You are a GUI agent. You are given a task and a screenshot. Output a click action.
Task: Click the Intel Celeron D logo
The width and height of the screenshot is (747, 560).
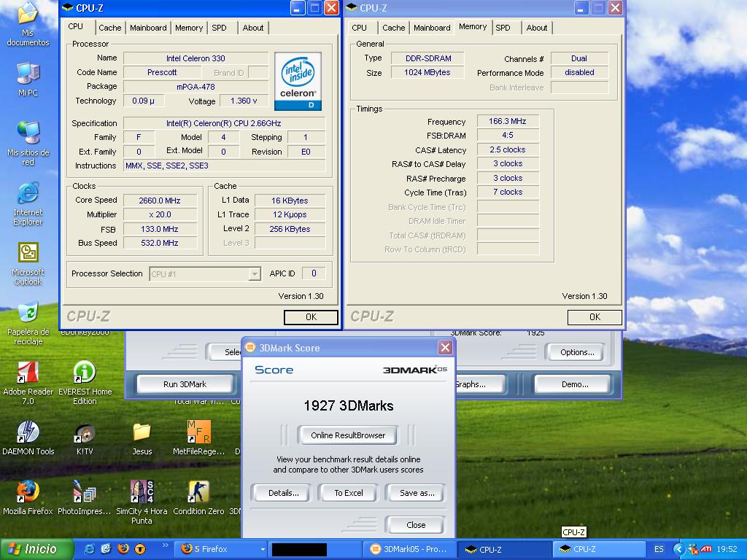click(x=298, y=81)
